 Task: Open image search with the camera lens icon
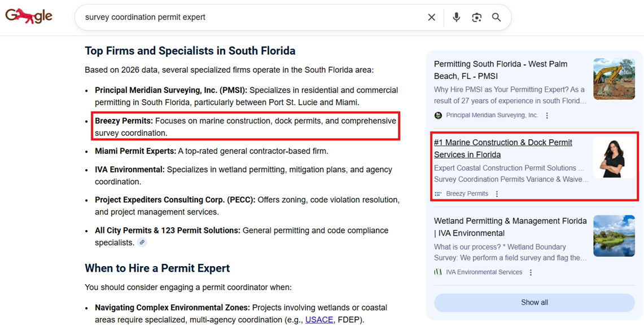(476, 17)
